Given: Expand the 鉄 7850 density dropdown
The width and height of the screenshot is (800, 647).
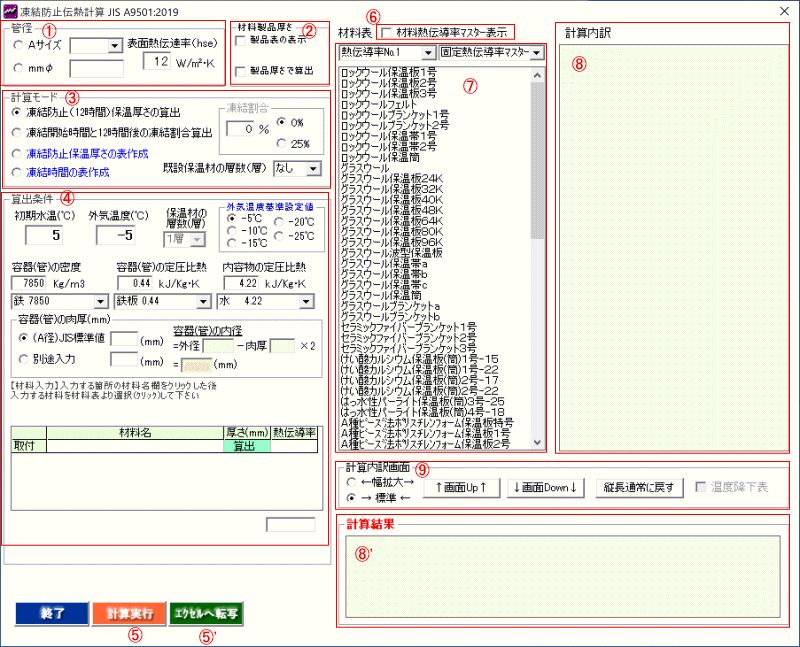Looking at the screenshot, I should click(100, 300).
